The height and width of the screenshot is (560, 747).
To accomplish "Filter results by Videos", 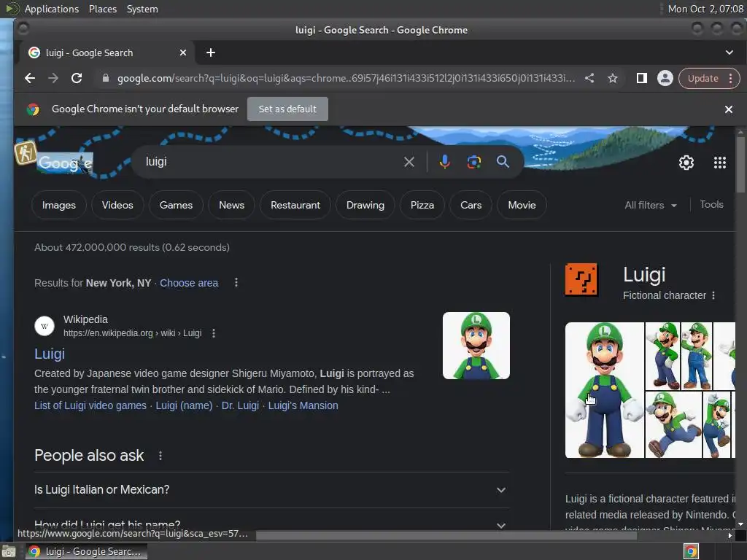I will (117, 205).
